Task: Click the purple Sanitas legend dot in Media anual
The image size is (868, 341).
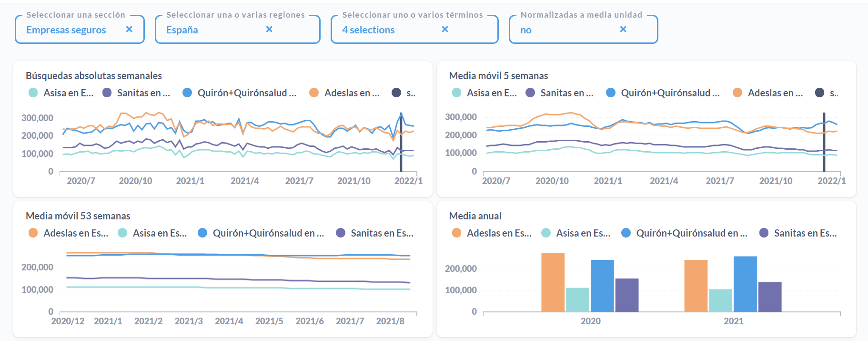Action: [x=764, y=233]
